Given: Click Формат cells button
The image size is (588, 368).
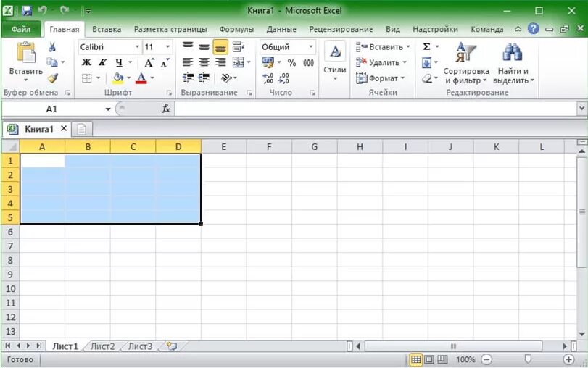Looking at the screenshot, I should coord(380,78).
